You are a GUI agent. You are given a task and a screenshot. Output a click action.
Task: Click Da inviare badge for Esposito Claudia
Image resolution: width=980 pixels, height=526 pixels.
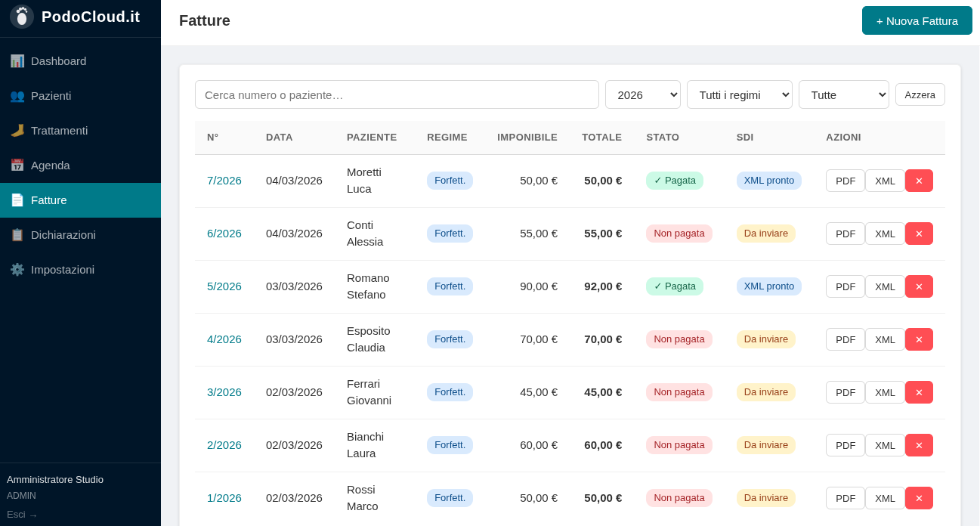766,339
